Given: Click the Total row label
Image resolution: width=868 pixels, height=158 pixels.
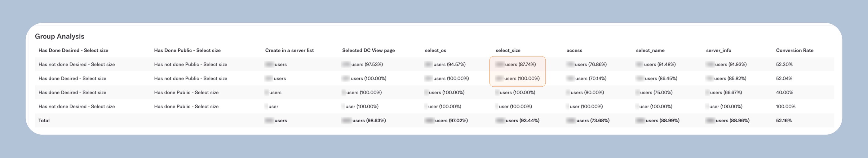Looking at the screenshot, I should point(44,120).
